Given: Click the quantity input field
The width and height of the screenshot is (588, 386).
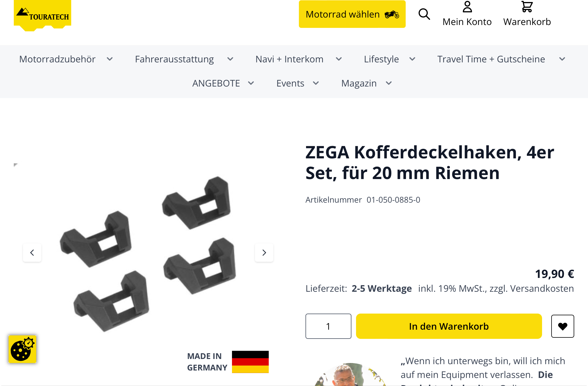Looking at the screenshot, I should pyautogui.click(x=328, y=326).
